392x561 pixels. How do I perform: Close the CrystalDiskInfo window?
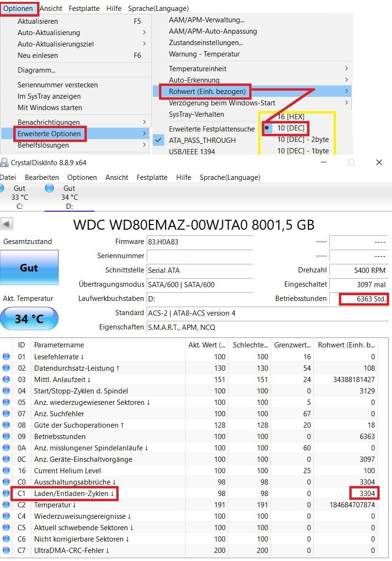pyautogui.click(x=379, y=162)
